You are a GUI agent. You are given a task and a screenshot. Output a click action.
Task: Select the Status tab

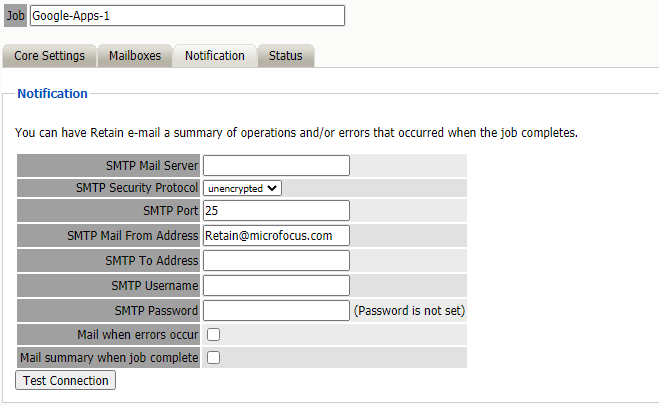pos(285,56)
